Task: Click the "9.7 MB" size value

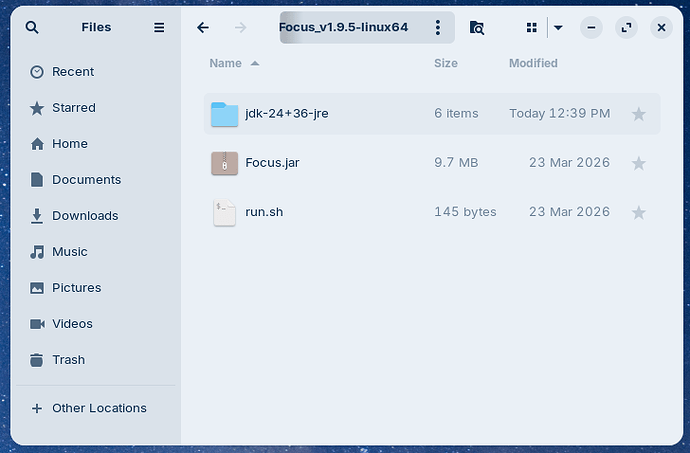Action: 456,163
